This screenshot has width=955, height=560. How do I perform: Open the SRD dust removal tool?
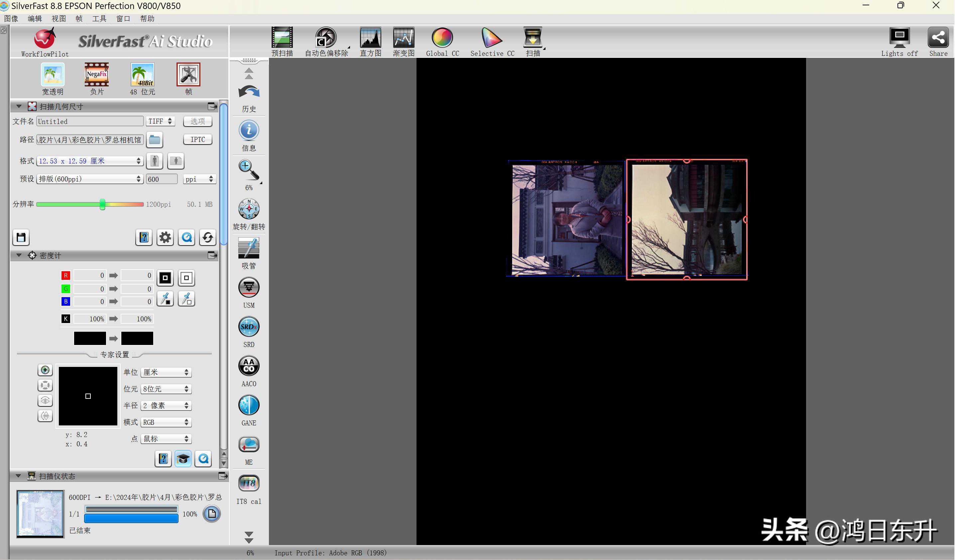point(249,327)
